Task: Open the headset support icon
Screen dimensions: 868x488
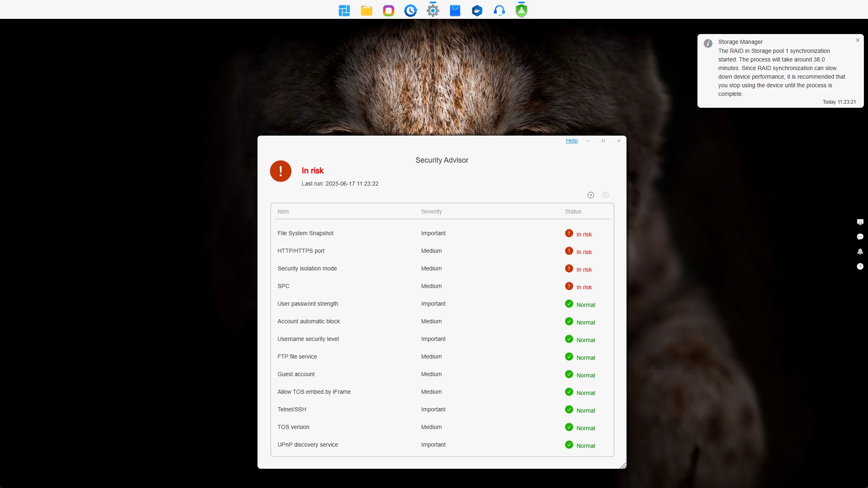Action: coord(499,11)
